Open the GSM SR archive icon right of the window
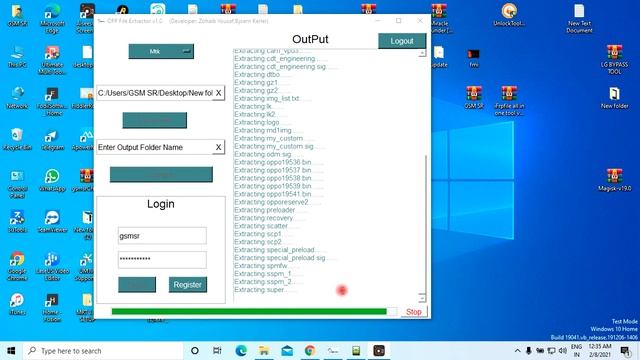The height and width of the screenshot is (360, 640). (474, 98)
